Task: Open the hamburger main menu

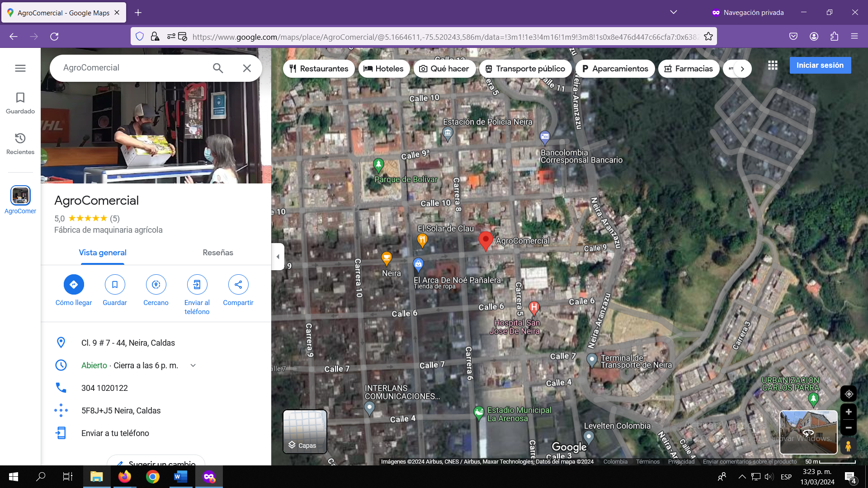Action: pyautogui.click(x=20, y=68)
